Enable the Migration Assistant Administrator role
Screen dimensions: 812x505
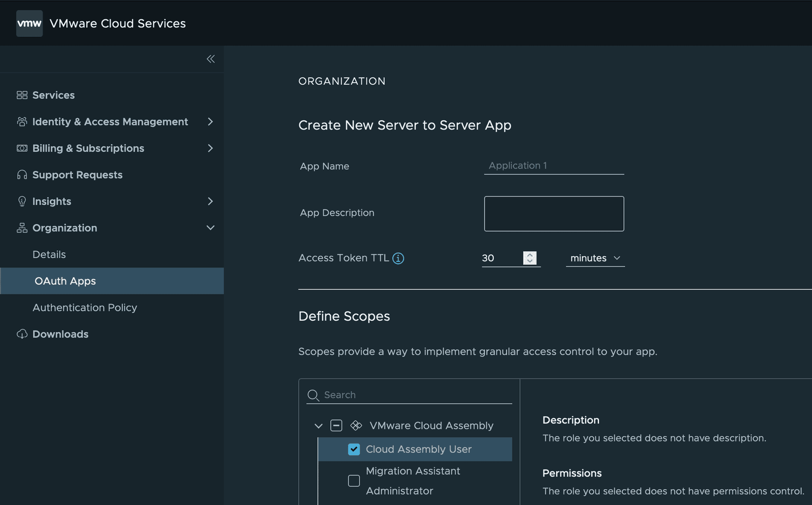354,481
